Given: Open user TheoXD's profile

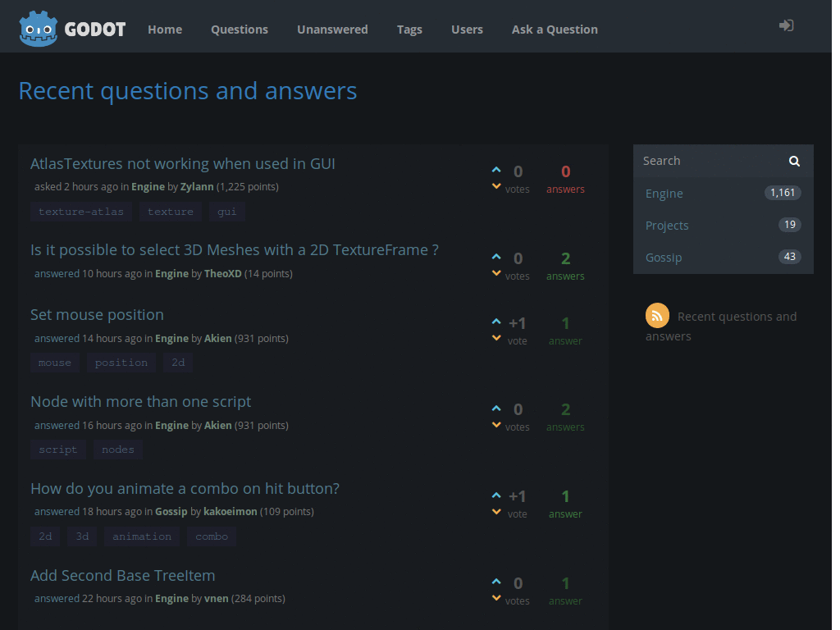Looking at the screenshot, I should tap(223, 273).
